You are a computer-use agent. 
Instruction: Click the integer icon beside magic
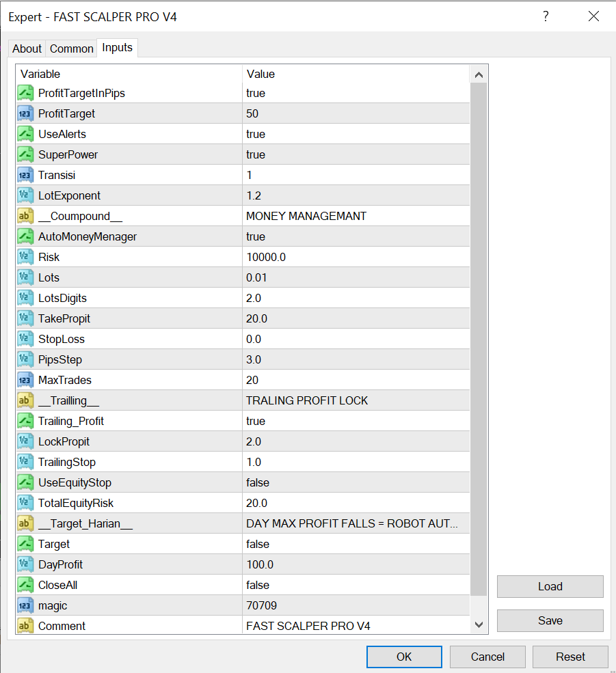(25, 605)
